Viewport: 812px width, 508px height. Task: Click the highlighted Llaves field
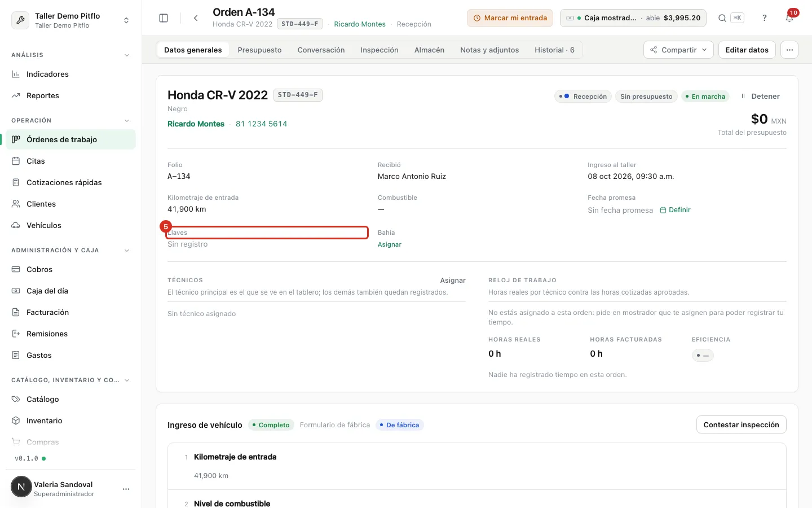(267, 233)
